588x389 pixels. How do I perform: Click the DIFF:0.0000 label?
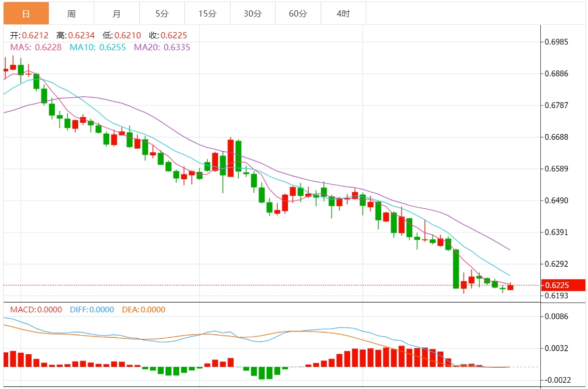[x=92, y=310]
